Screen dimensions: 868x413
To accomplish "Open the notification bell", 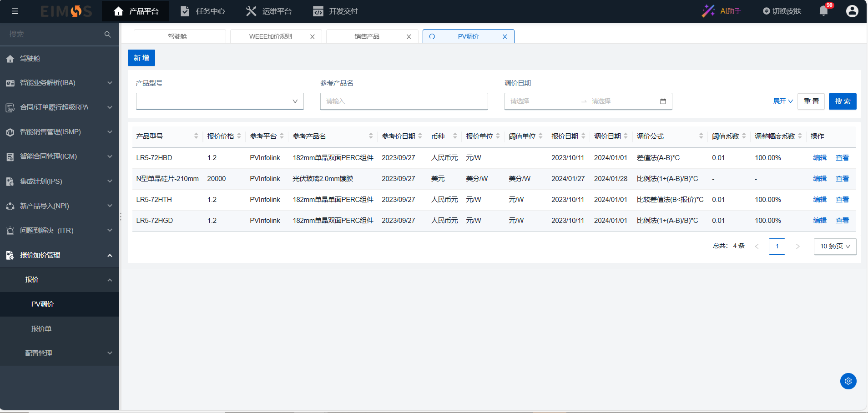I will 823,11.
